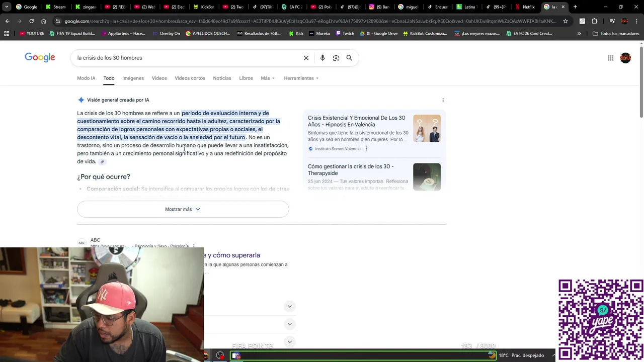
Task: Go back with the browser back arrow
Action: coord(7,21)
